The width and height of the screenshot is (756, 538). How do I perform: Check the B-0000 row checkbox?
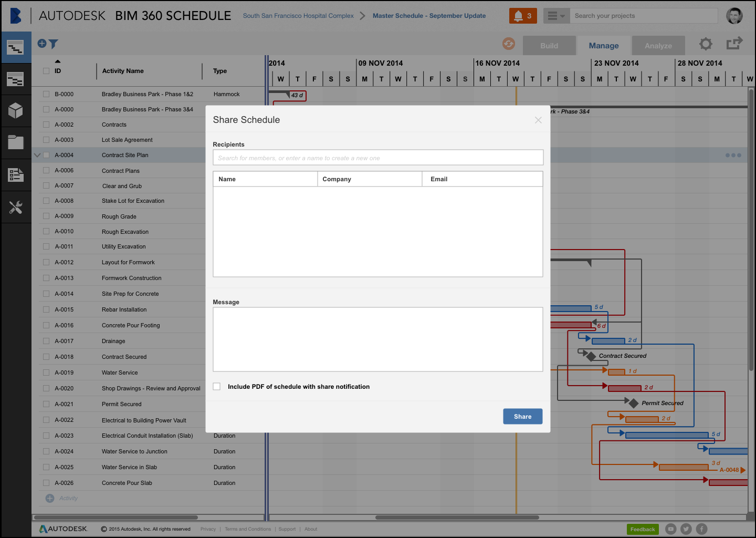(x=46, y=94)
